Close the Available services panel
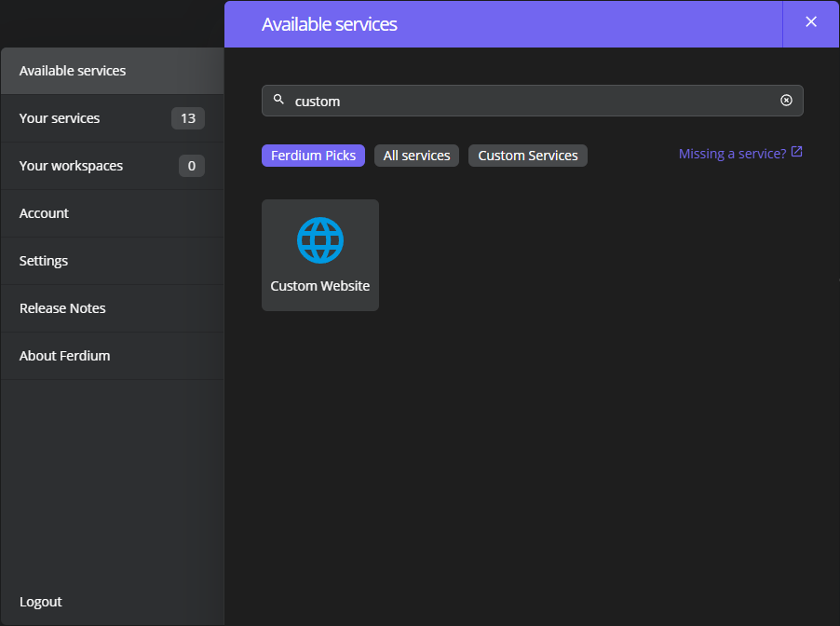The width and height of the screenshot is (840, 626). 810,21
